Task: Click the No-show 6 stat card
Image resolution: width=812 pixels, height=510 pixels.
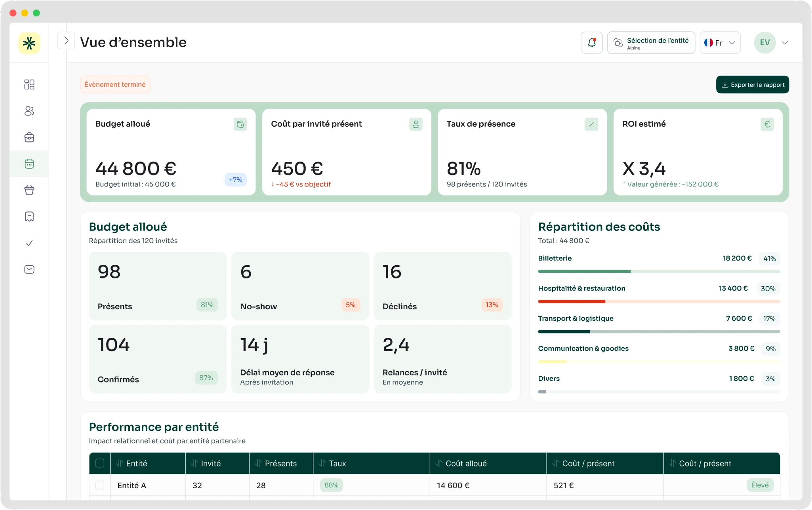Action: [x=300, y=286]
